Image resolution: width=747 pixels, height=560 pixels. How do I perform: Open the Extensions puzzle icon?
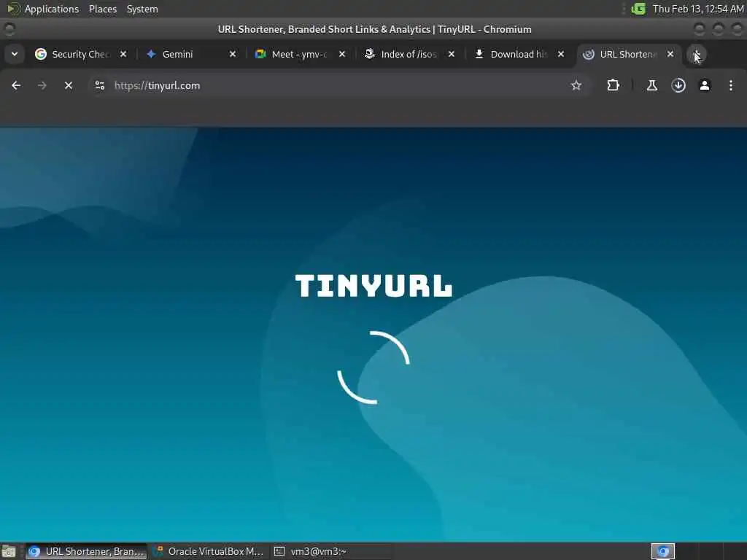pyautogui.click(x=613, y=85)
